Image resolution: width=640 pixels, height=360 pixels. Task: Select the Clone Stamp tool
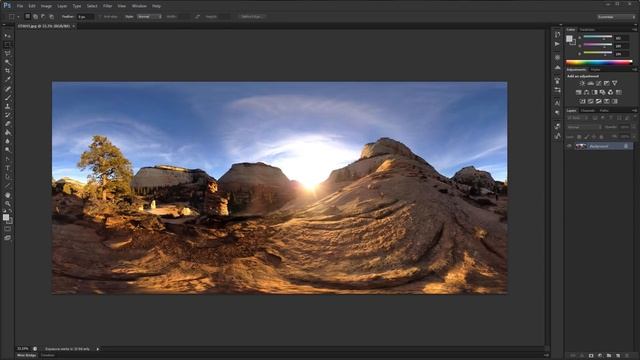tap(7, 106)
